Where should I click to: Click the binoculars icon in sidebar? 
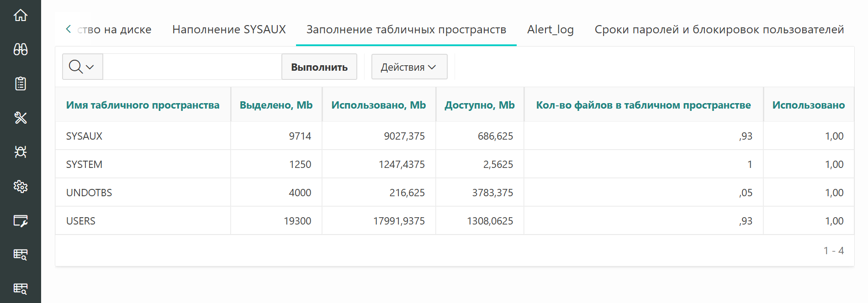(x=21, y=49)
